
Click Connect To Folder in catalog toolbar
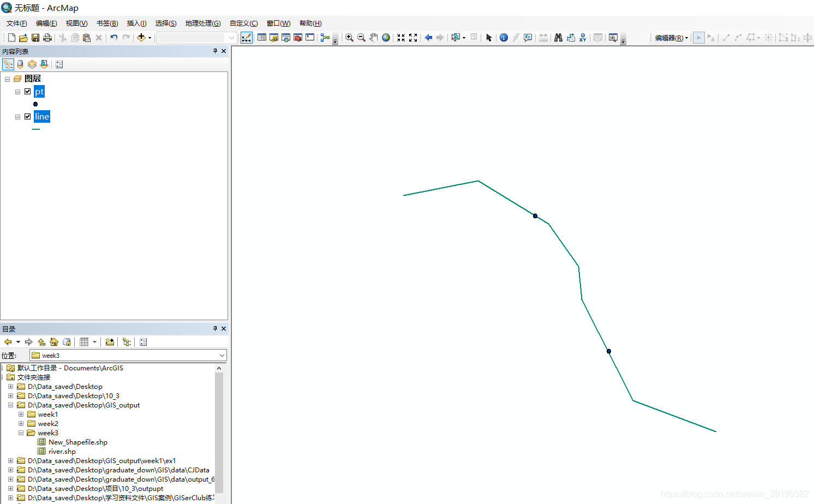coord(110,342)
